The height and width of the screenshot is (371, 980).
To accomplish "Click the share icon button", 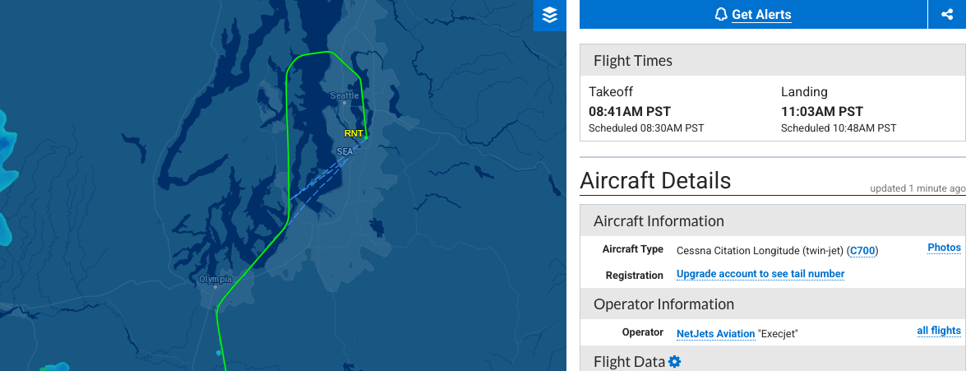I will click(947, 15).
